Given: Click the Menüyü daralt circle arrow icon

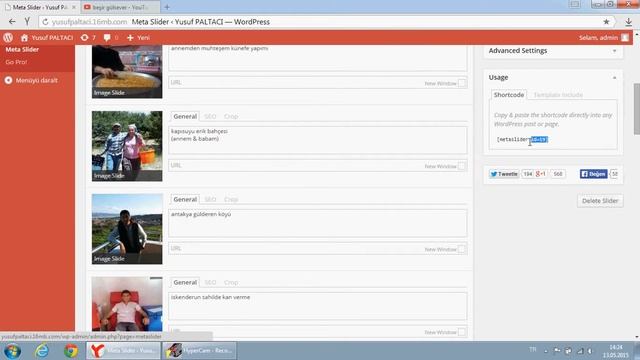Looking at the screenshot, I should (x=8, y=80).
